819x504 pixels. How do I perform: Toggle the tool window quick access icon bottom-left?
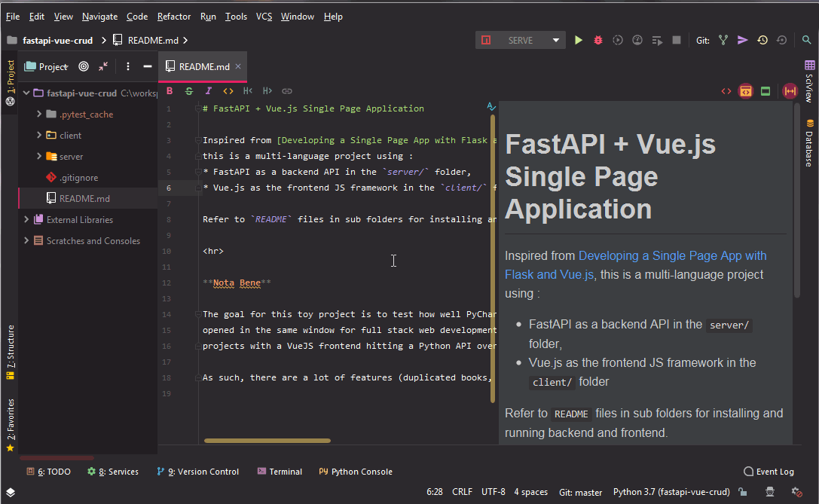pos(11,492)
